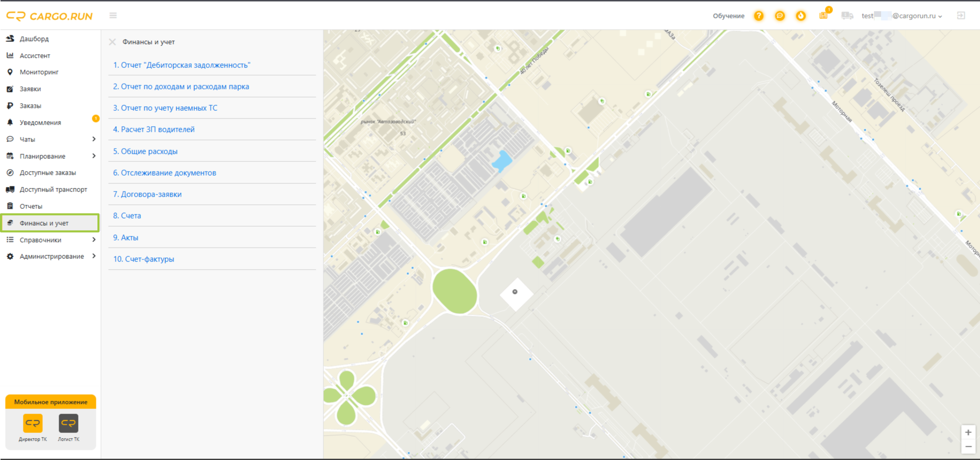This screenshot has width=980, height=460.
Task: Open the Директор ТК mobile app icon
Action: (33, 423)
